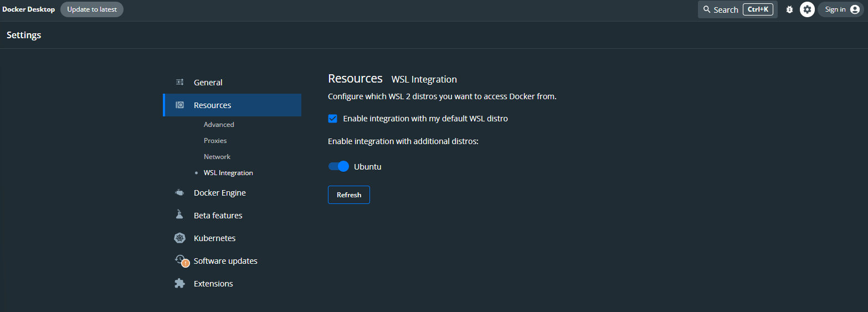The width and height of the screenshot is (868, 312).
Task: Click 'Configure which WSL 2 distros' description
Action: click(442, 96)
